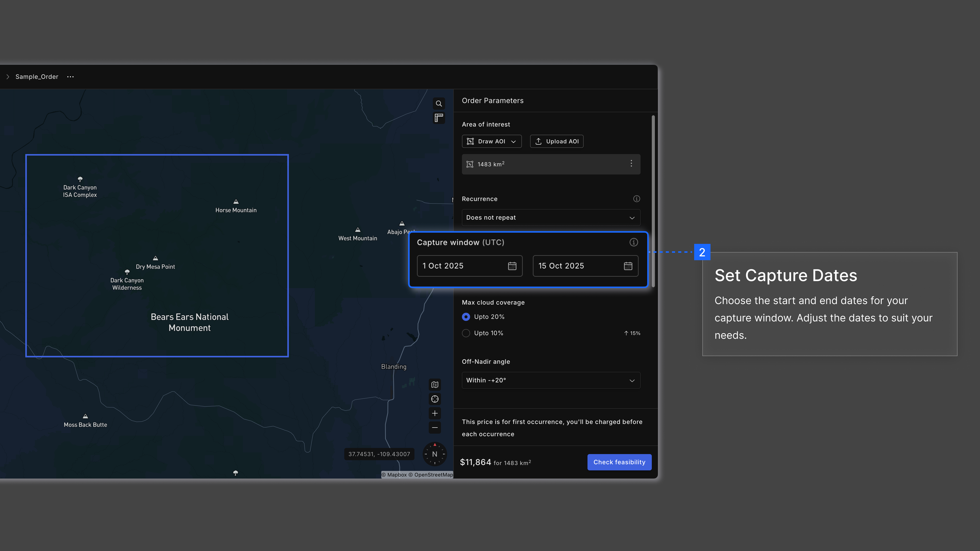Click the Recurrence info icon
Viewport: 980px width, 551px height.
pos(636,199)
